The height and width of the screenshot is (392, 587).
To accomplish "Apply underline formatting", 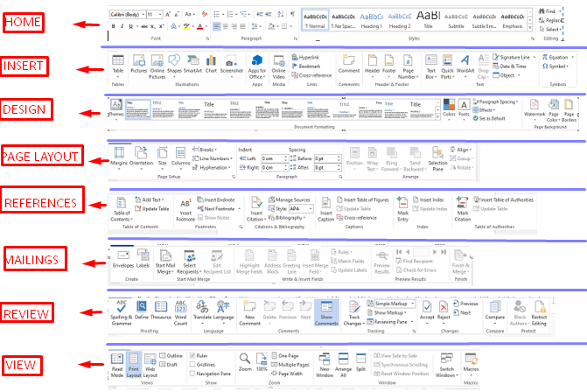I will (130, 26).
